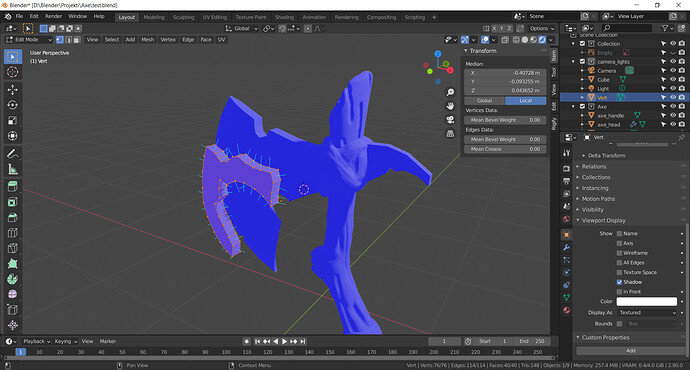Click the Local button in Transform panel
This screenshot has height=370, width=690.
(x=525, y=101)
